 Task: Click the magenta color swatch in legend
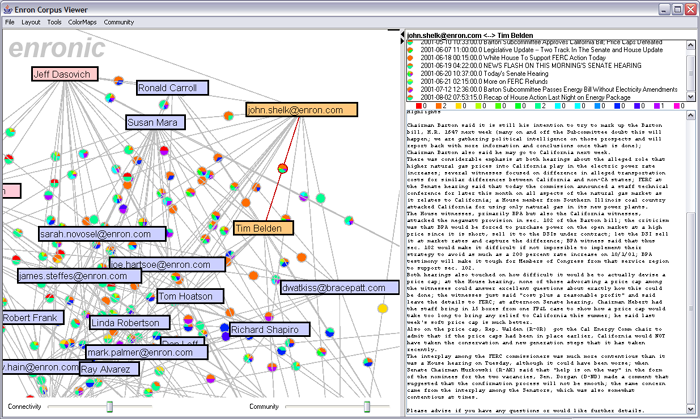click(x=676, y=106)
